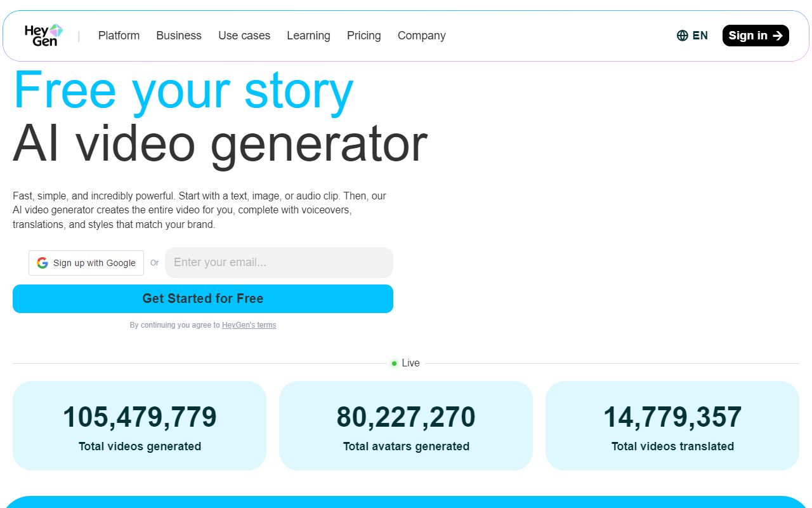This screenshot has width=812, height=508.
Task: Click the arrow in Sign in button
Action: tap(778, 36)
